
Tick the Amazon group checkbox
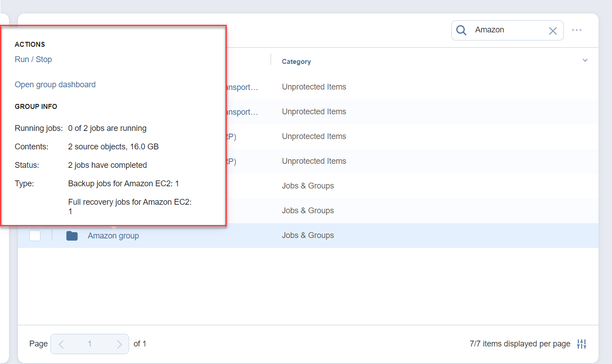point(35,235)
